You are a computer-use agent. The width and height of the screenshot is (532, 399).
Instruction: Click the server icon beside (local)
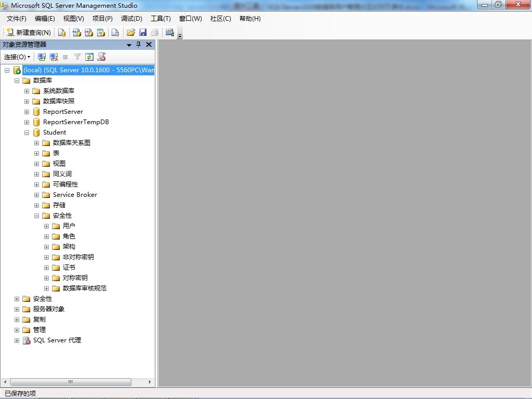(x=17, y=70)
